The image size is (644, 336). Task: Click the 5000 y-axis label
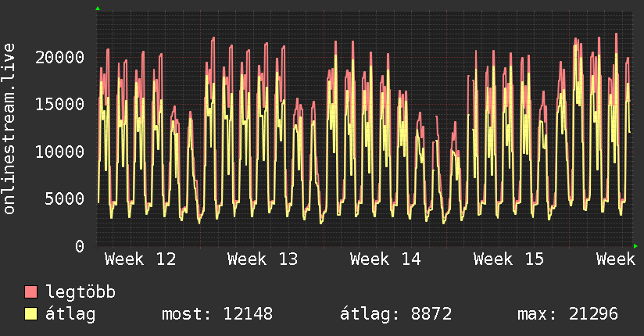click(65, 198)
